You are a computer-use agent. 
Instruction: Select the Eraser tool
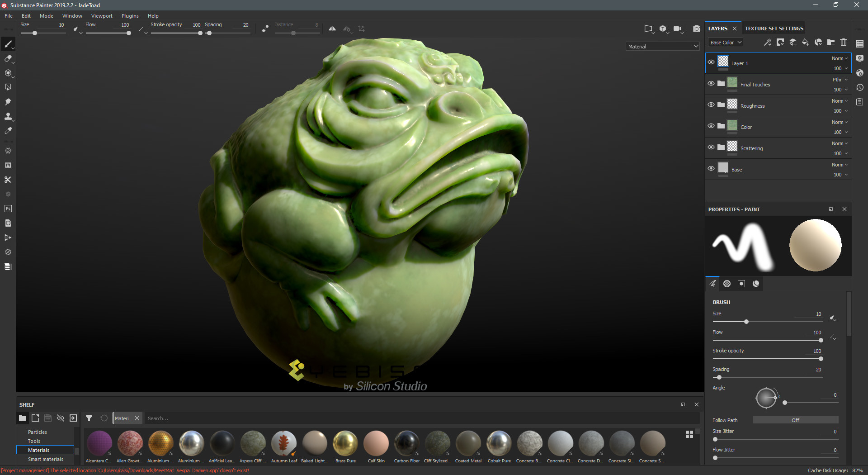(8, 58)
